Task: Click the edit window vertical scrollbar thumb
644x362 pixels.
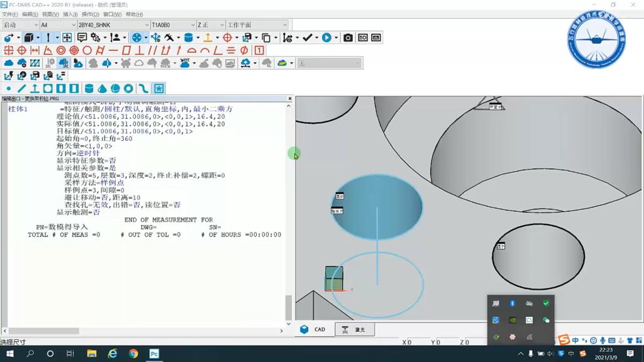Action: (x=288, y=307)
